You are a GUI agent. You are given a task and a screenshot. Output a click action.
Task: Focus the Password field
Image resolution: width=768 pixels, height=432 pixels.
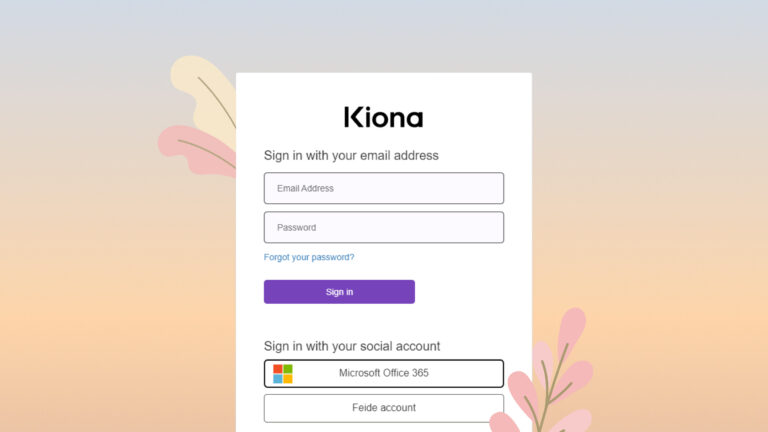[384, 227]
